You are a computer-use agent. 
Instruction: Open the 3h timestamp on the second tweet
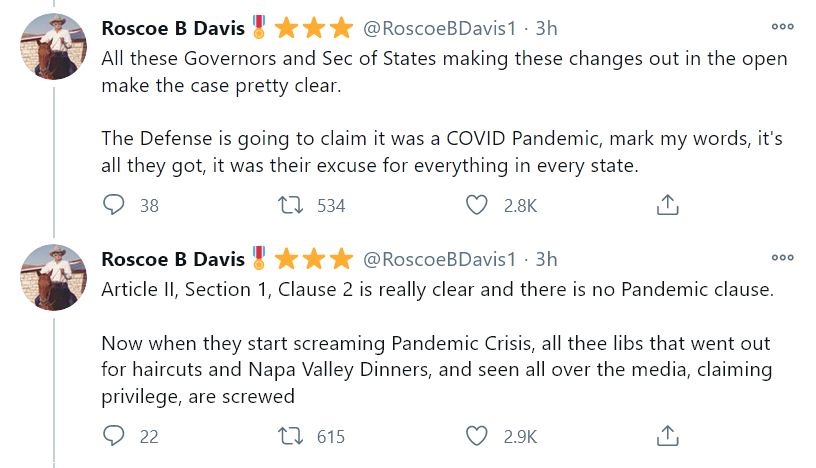click(546, 259)
